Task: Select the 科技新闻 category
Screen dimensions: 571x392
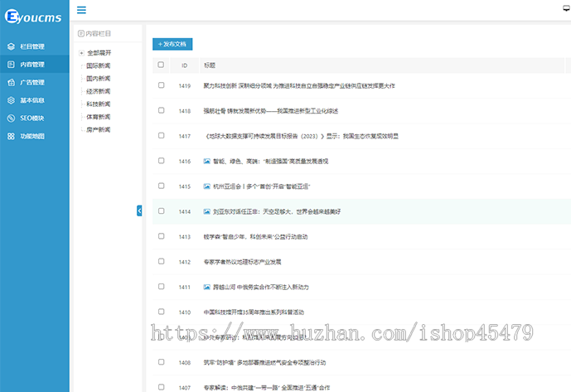Action: coord(99,104)
